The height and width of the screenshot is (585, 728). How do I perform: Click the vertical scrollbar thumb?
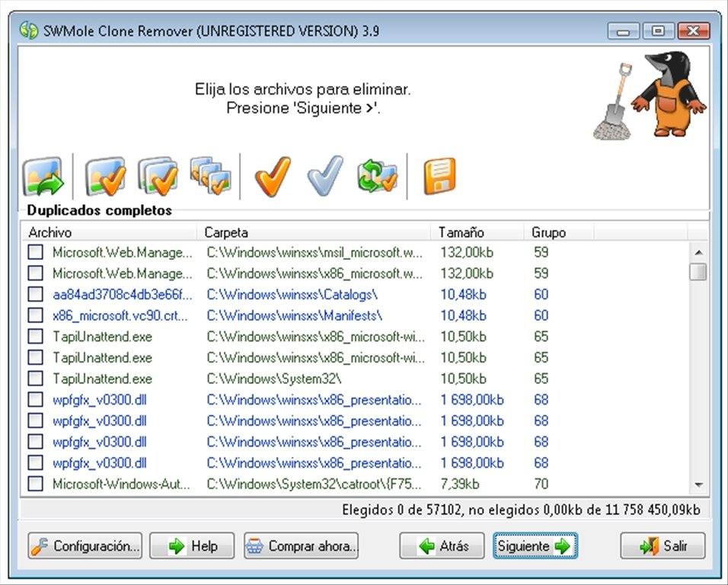[x=698, y=272]
